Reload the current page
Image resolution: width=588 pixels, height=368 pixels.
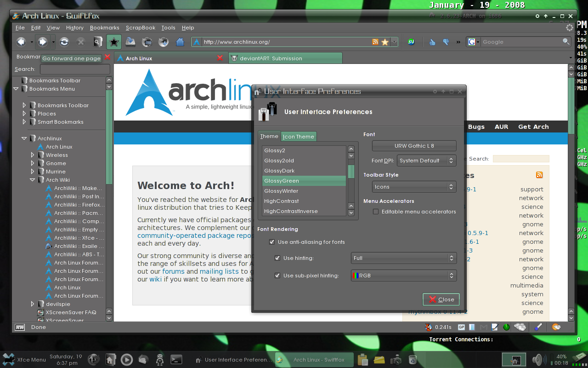[64, 42]
